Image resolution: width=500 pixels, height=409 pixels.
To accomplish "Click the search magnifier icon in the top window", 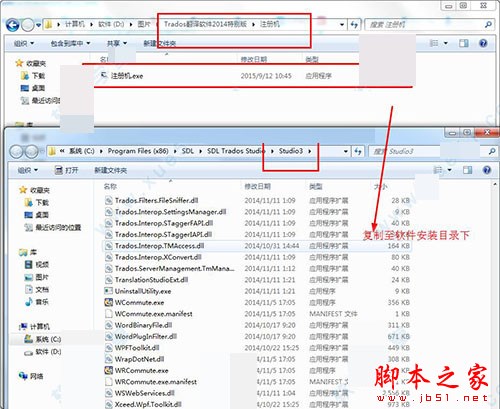I will coord(488,25).
